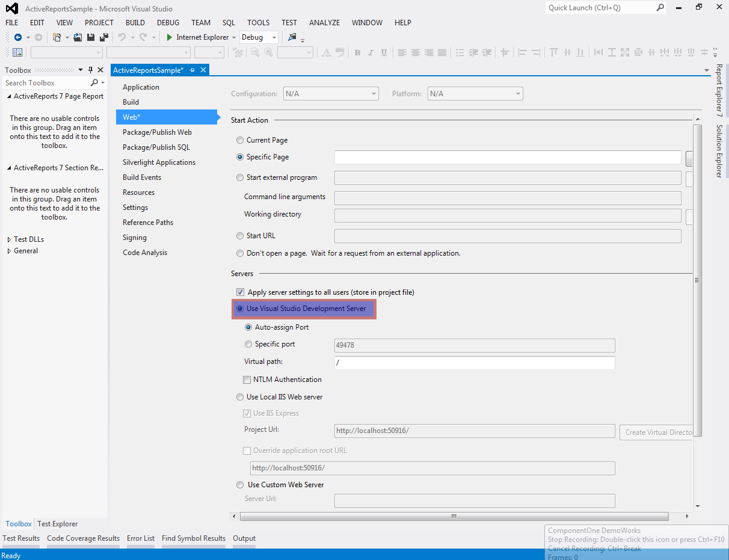This screenshot has width=729, height=560.
Task: Click the Find in Files toolbar icon
Action: click(292, 37)
